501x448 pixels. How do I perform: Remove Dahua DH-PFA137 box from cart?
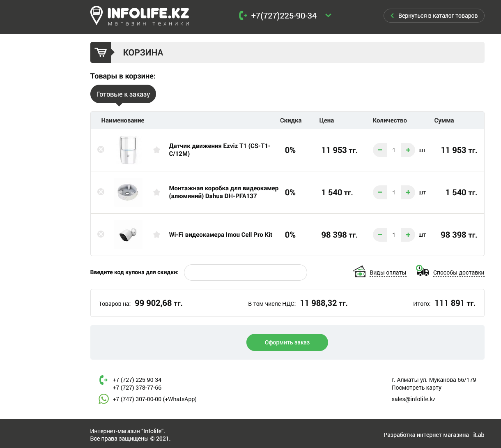coord(101,192)
